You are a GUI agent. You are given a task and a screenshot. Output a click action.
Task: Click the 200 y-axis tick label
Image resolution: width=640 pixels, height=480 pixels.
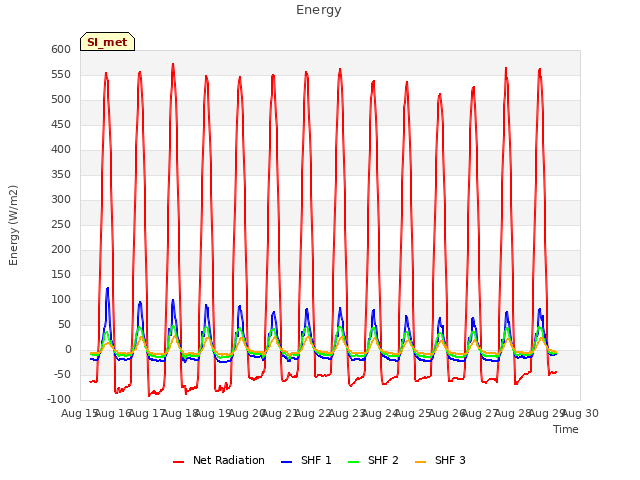point(61,249)
